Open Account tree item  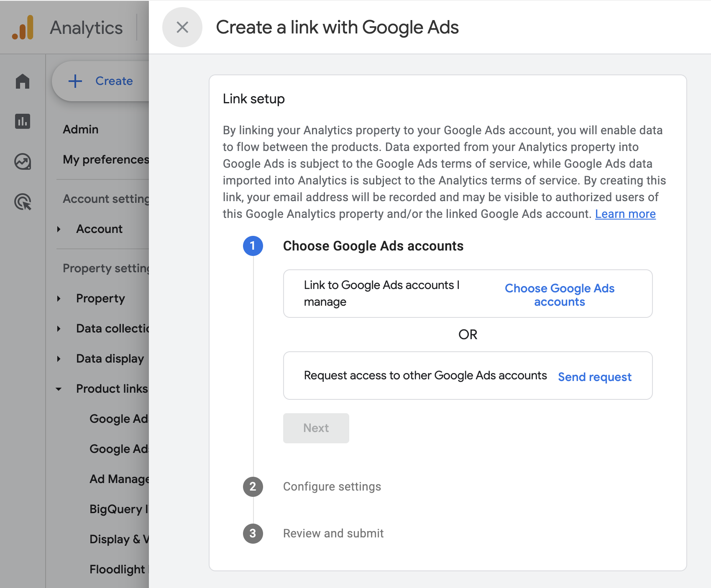click(99, 229)
